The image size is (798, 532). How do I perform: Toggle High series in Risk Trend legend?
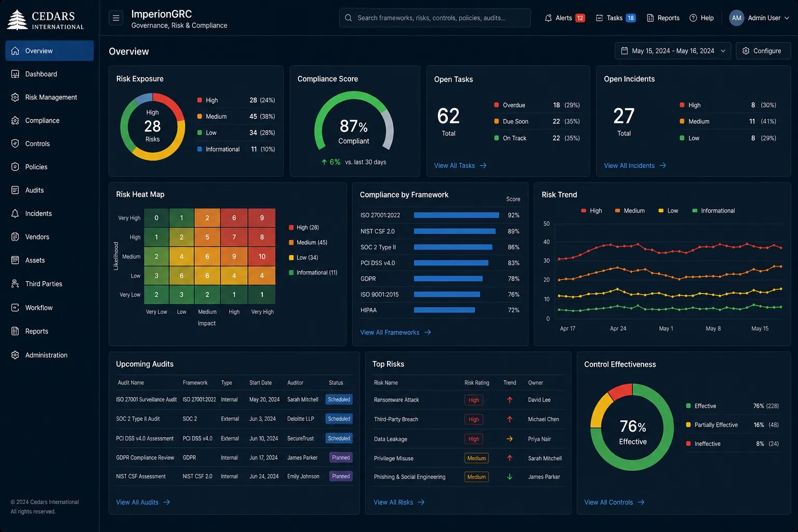coord(591,210)
